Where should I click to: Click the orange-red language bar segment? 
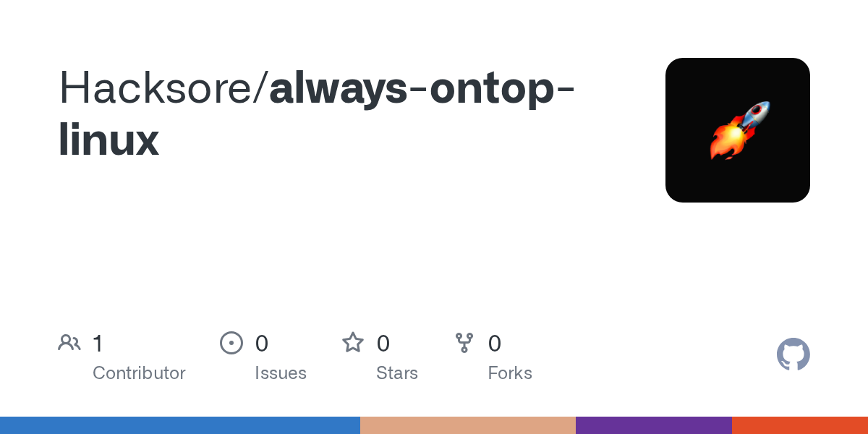pyautogui.click(x=800, y=425)
